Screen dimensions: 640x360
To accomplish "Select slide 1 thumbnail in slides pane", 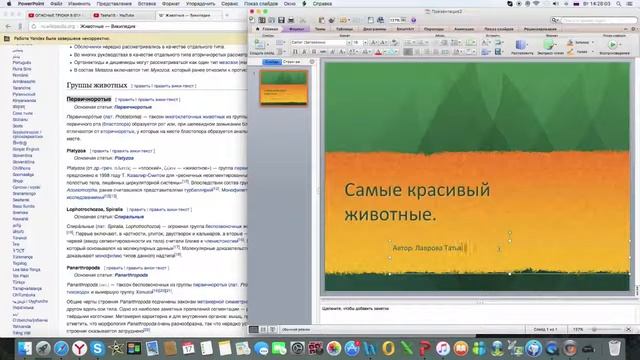I will pos(284,88).
